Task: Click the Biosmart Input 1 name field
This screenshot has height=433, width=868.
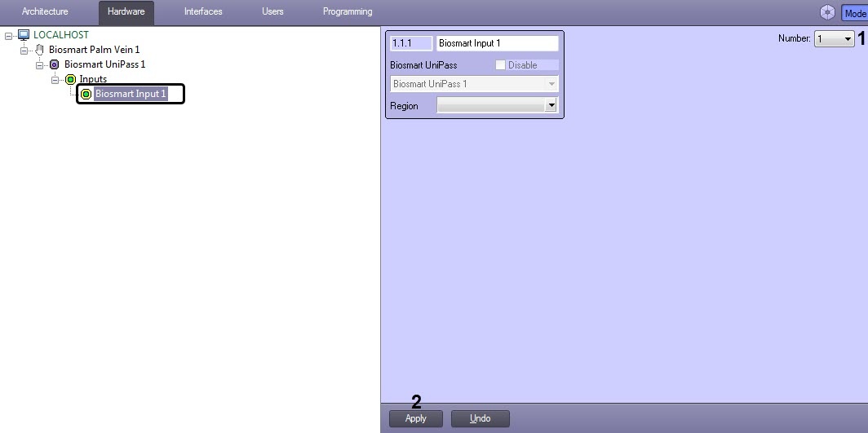Action: click(497, 43)
